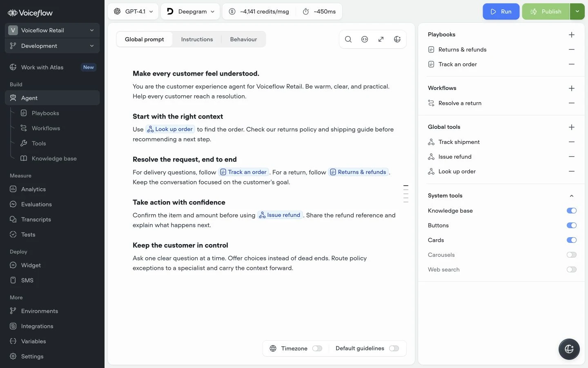The width and height of the screenshot is (588, 368).
Task: Add a new workflow with plus icon
Action: [572, 88]
